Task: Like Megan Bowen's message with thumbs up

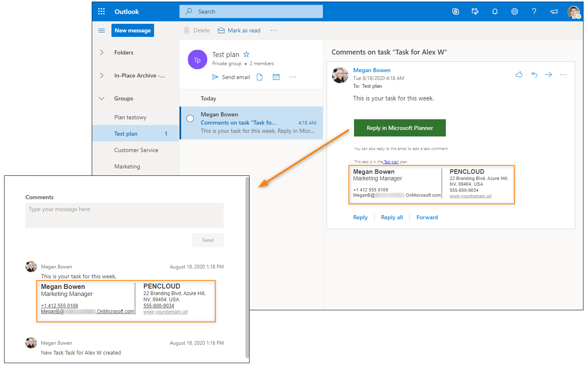Action: (x=519, y=74)
